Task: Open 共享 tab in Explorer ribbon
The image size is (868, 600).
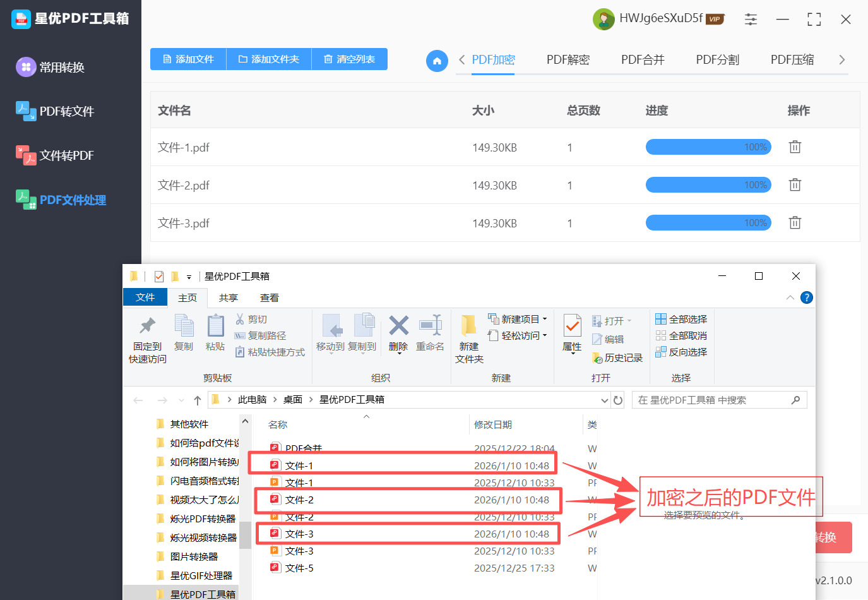Action: coord(229,297)
